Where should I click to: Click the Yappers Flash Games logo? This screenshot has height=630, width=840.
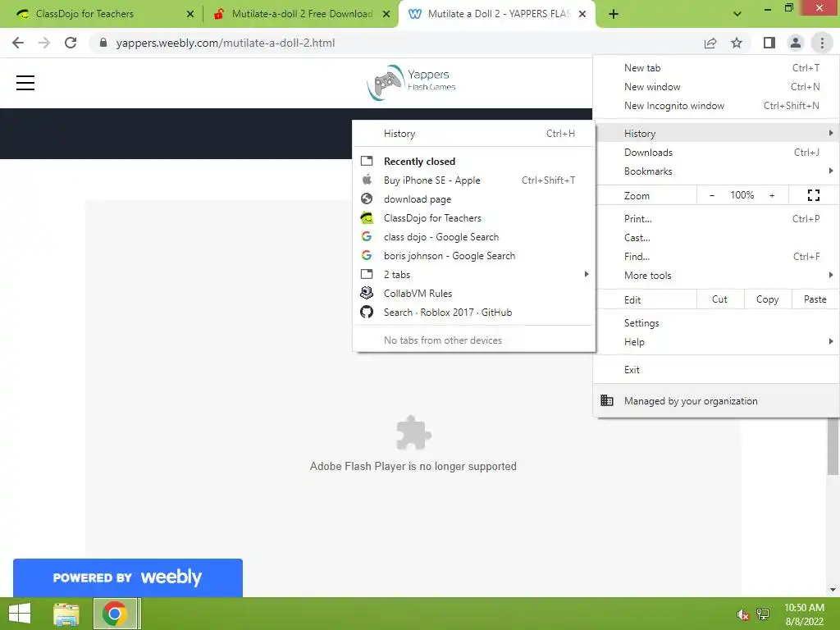(x=412, y=82)
